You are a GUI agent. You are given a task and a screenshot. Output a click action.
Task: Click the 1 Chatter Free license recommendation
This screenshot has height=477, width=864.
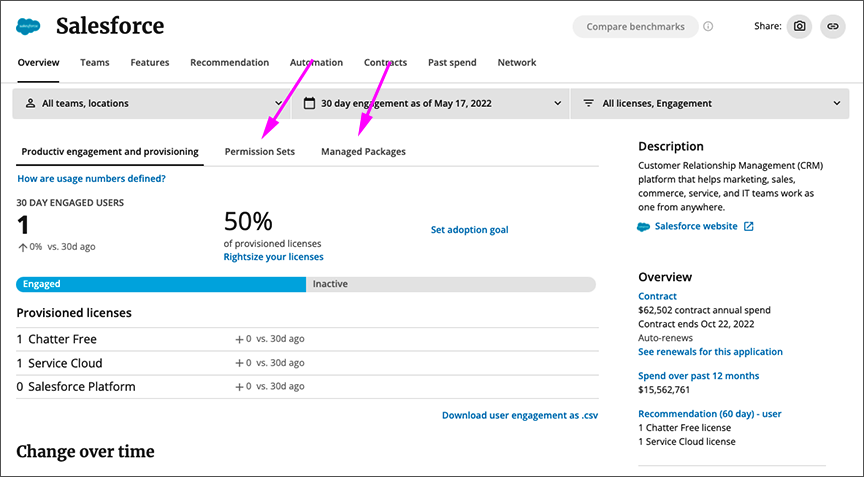(x=684, y=427)
